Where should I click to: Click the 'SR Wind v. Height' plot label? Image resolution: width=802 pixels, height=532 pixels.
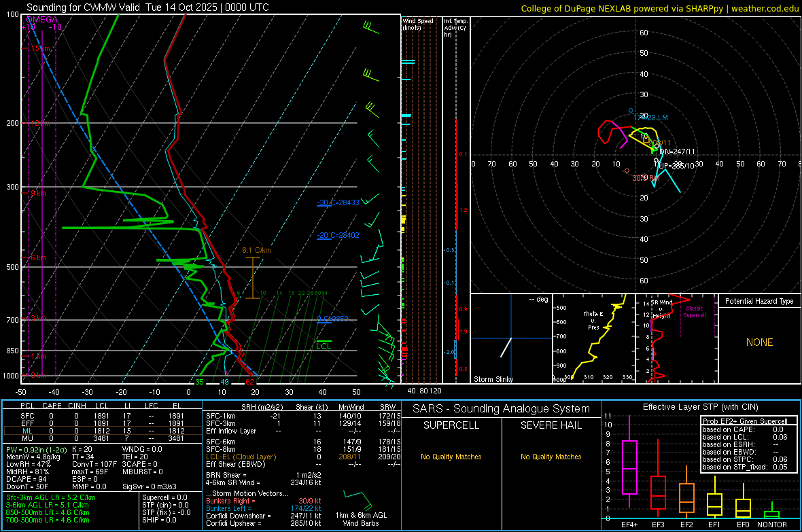pos(661,309)
